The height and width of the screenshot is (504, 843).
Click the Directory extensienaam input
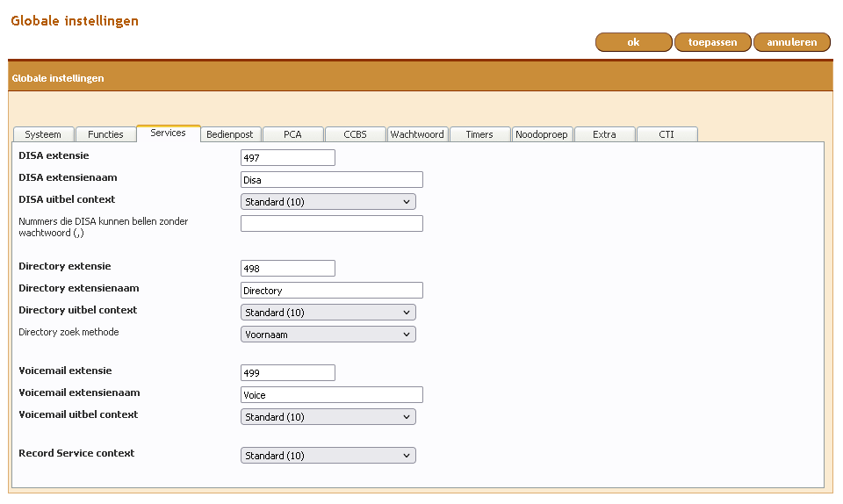point(332,291)
